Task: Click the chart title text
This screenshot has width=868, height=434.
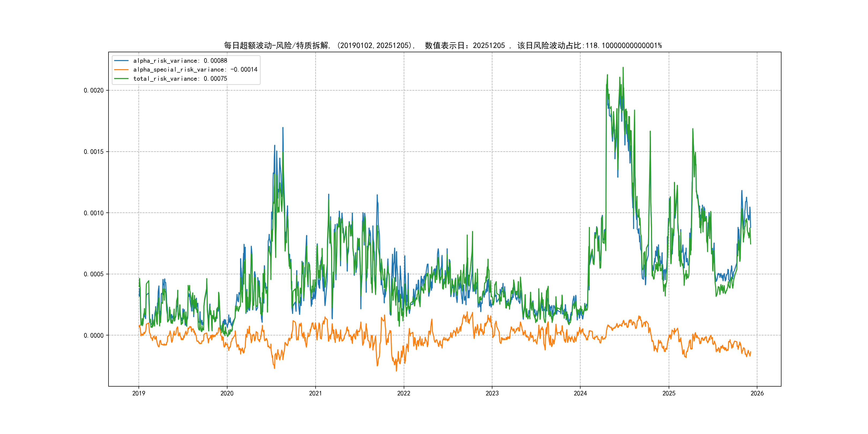Action: (442, 46)
